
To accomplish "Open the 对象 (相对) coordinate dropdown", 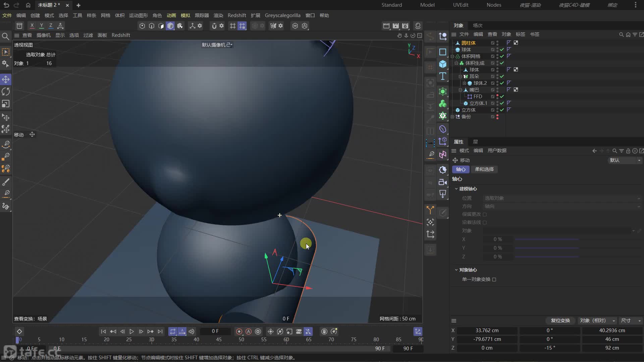I will 598,321.
